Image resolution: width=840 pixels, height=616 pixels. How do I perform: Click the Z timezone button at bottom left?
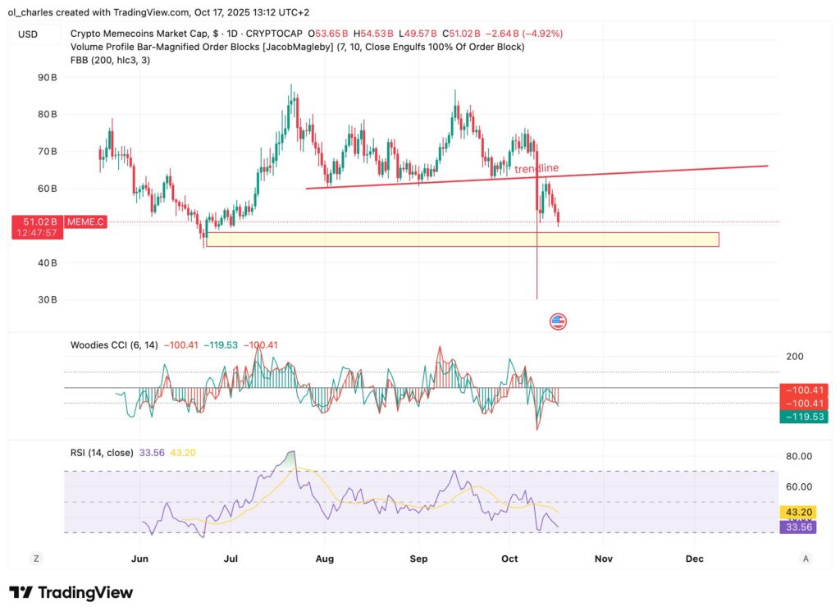pos(36,559)
